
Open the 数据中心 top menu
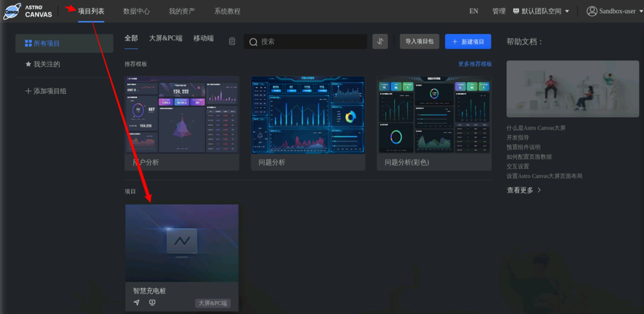pos(136,11)
